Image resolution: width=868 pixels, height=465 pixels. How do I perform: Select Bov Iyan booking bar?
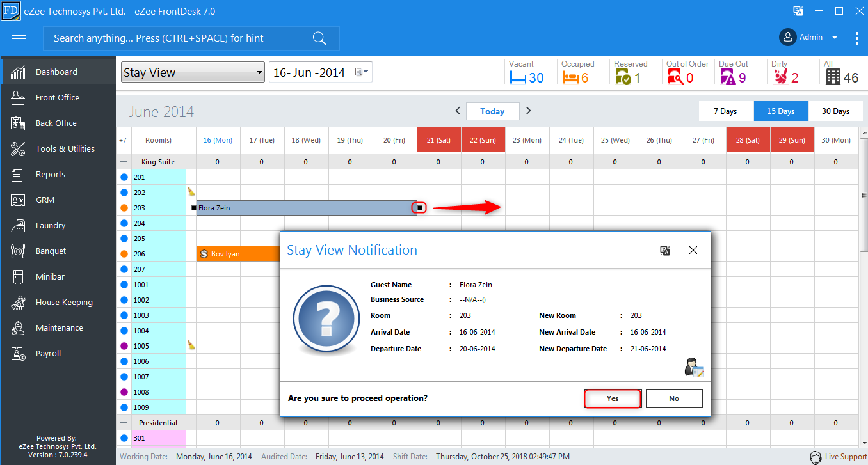coord(239,254)
